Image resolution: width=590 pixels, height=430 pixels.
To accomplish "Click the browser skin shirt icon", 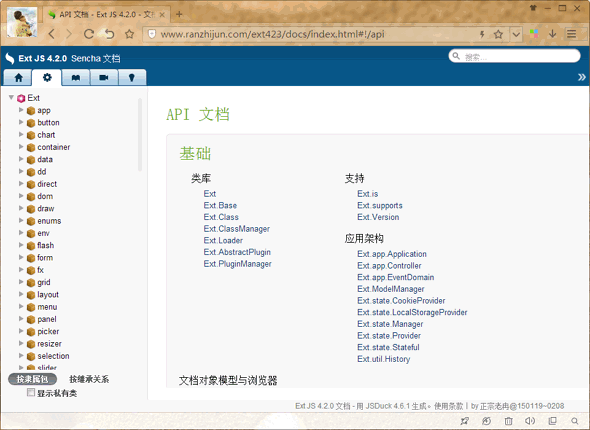I will [x=533, y=8].
